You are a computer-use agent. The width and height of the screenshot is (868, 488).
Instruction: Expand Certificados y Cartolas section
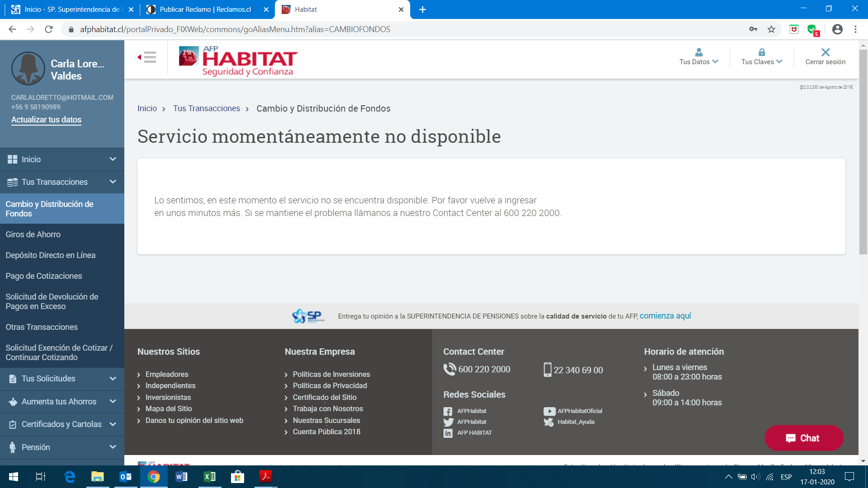coord(62,424)
